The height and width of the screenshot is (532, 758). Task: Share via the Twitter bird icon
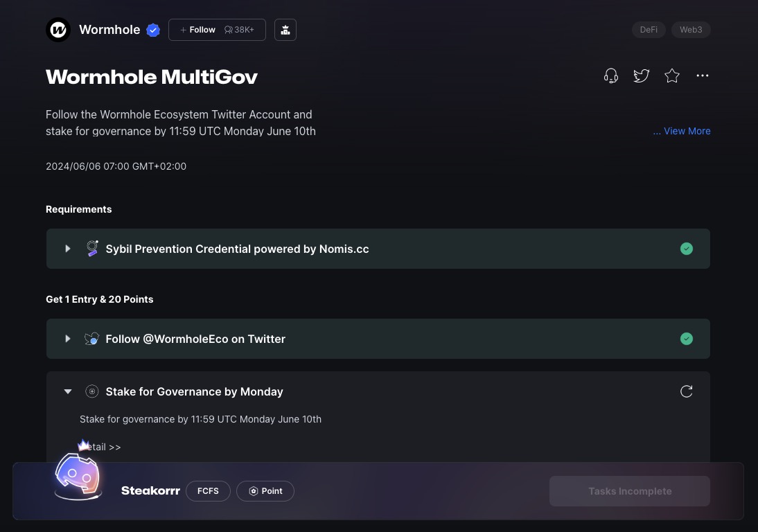(642, 76)
